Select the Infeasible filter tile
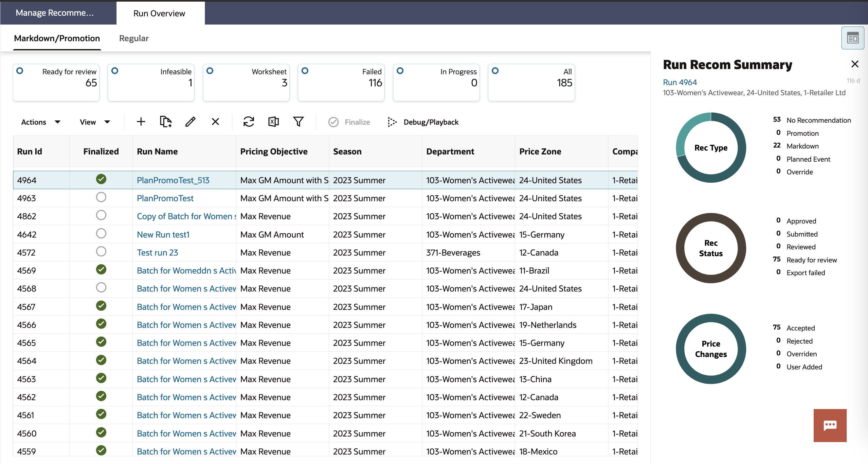868x464 pixels. [151, 82]
